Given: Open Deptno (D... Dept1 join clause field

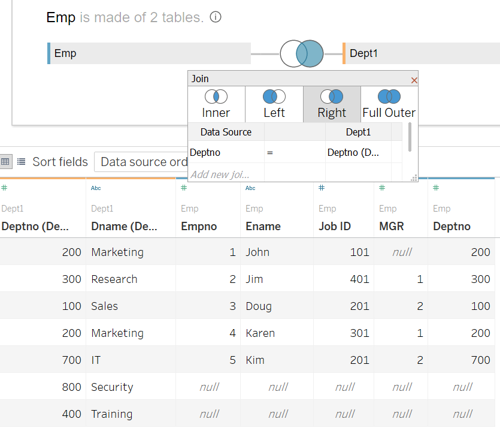Looking at the screenshot, I should [358, 152].
